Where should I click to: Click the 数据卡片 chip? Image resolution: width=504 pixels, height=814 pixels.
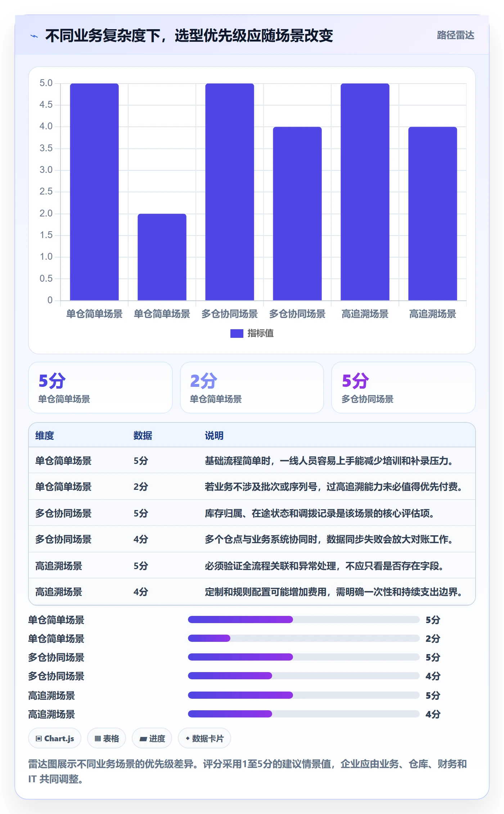pos(204,738)
